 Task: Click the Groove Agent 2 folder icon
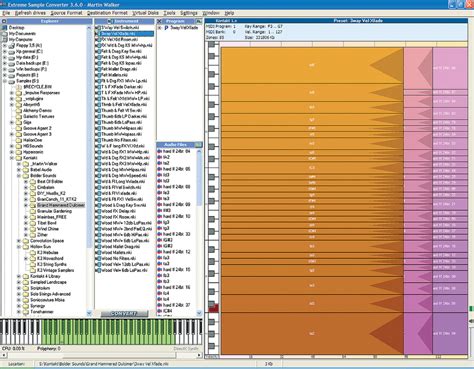click(x=19, y=128)
